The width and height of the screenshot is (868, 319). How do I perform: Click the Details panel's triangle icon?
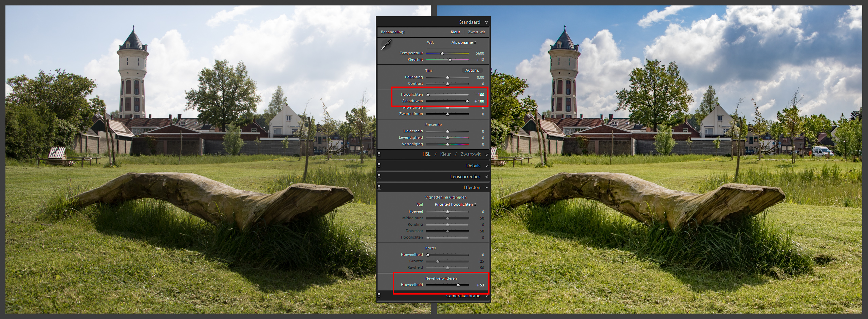tap(486, 166)
